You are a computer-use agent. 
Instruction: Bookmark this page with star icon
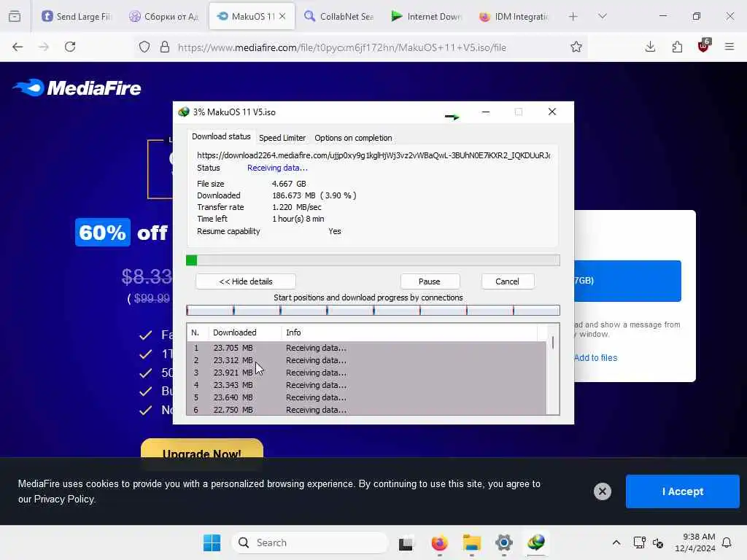pos(576,47)
